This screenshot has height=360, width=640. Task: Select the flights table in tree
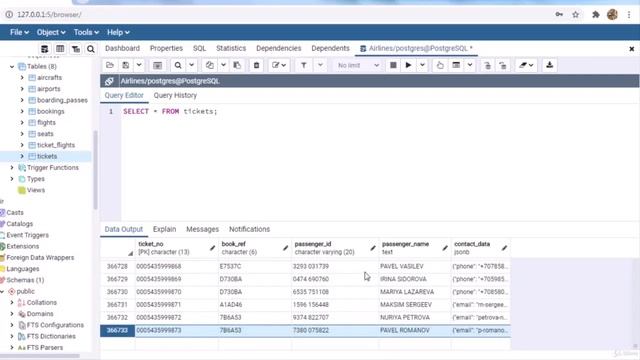pyautogui.click(x=46, y=122)
